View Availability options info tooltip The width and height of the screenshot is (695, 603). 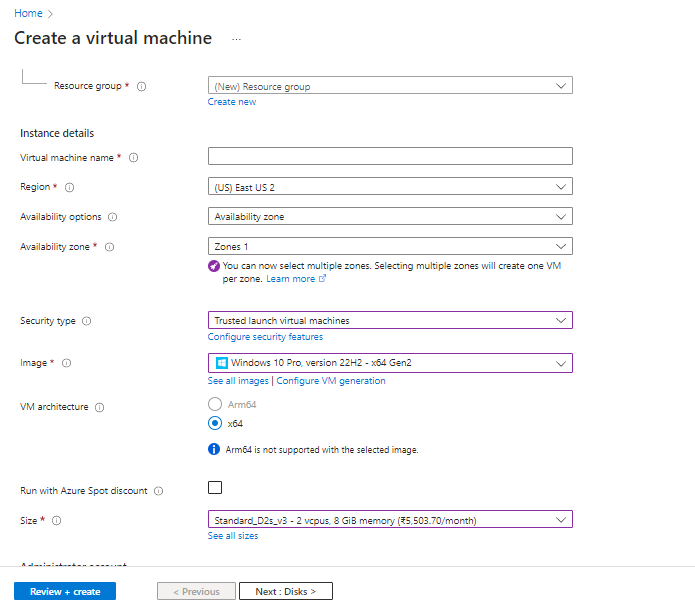pyautogui.click(x=113, y=217)
